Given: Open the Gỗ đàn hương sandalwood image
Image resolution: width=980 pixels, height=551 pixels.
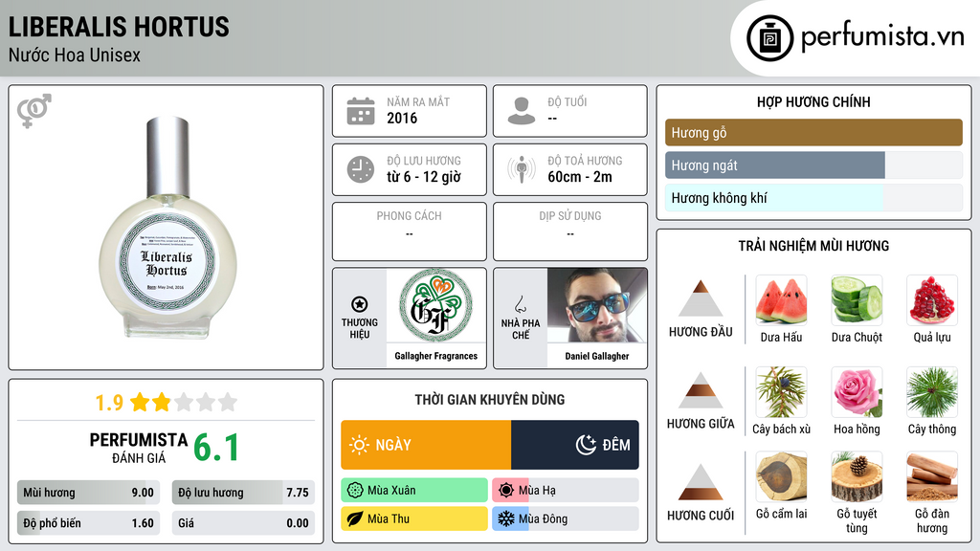Looking at the screenshot, I should coord(932,476).
